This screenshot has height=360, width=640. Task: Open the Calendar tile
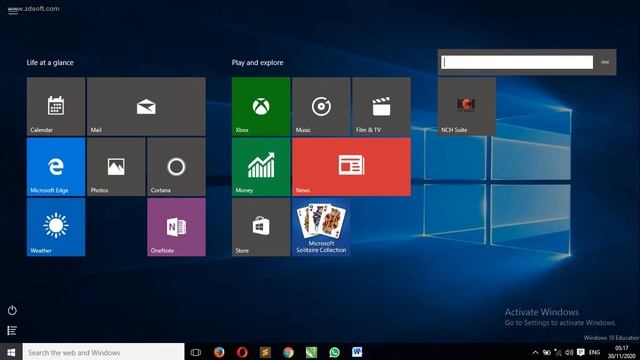point(56,106)
